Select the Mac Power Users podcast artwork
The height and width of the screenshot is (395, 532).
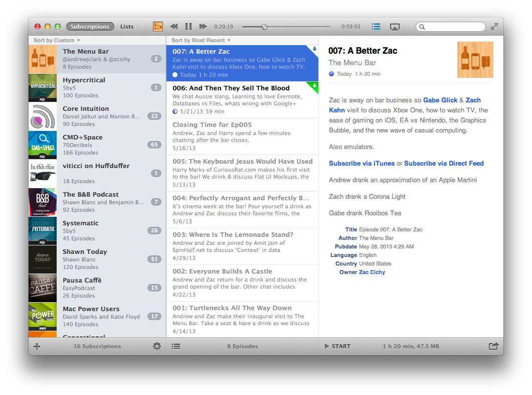coord(43,316)
